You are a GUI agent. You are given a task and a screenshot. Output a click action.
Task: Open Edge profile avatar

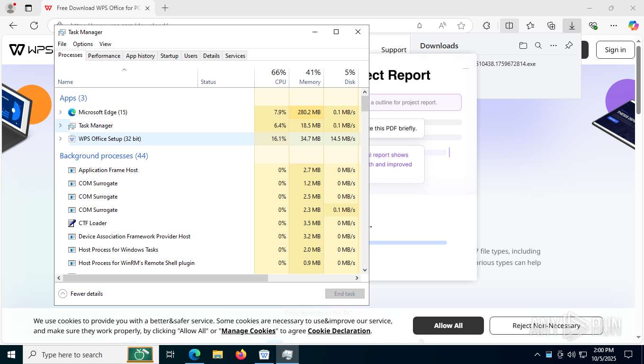(10, 8)
